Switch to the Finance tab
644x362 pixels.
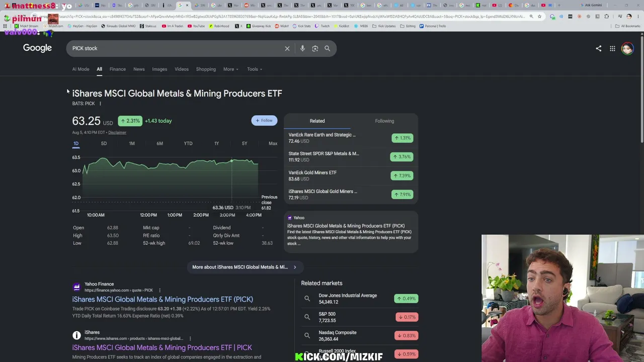point(118,69)
